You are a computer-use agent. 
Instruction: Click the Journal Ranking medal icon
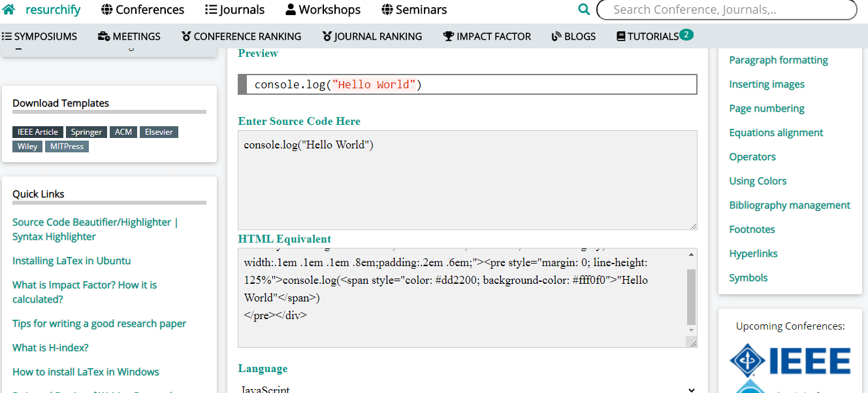(327, 37)
